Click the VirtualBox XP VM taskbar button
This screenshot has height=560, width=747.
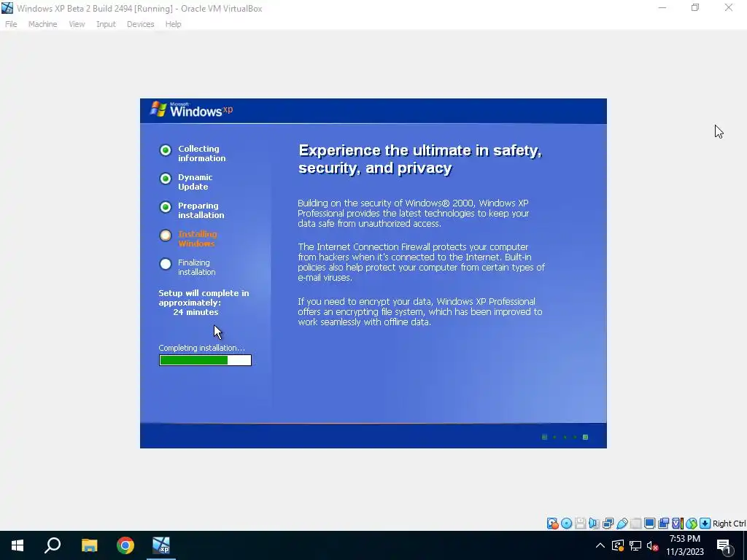tap(161, 545)
